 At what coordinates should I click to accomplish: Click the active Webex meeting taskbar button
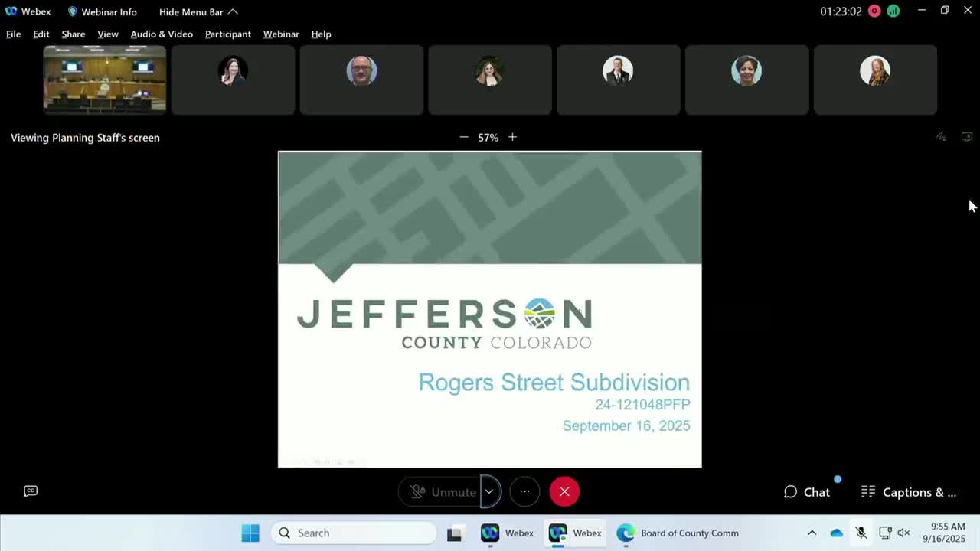[x=575, y=533]
